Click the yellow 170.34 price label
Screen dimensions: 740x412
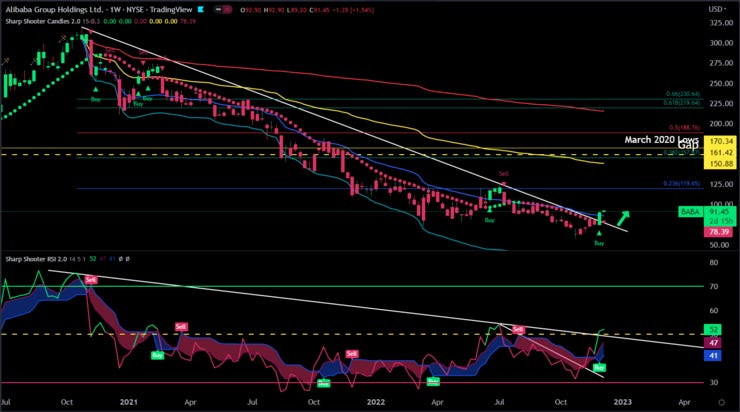point(719,141)
